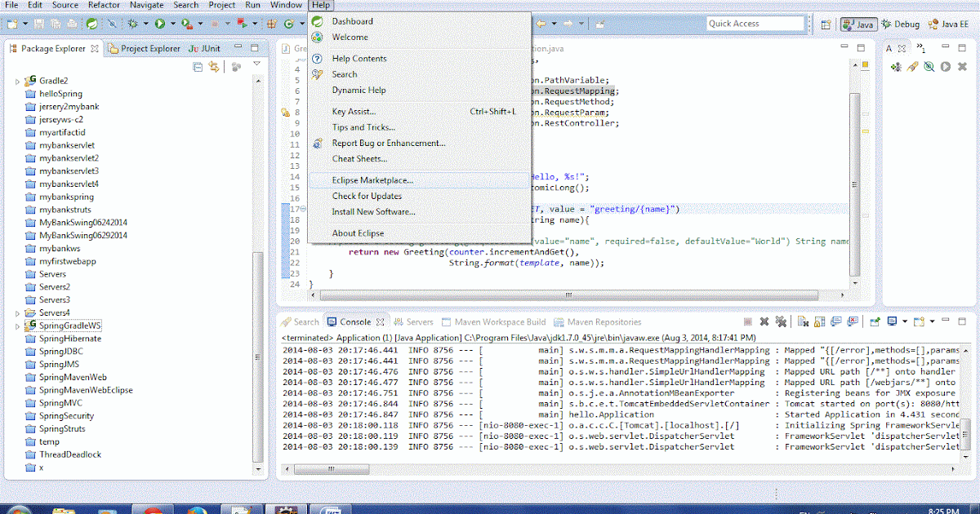Collapse the Gradle2 project tree node
The image size is (980, 514).
pyautogui.click(x=16, y=80)
